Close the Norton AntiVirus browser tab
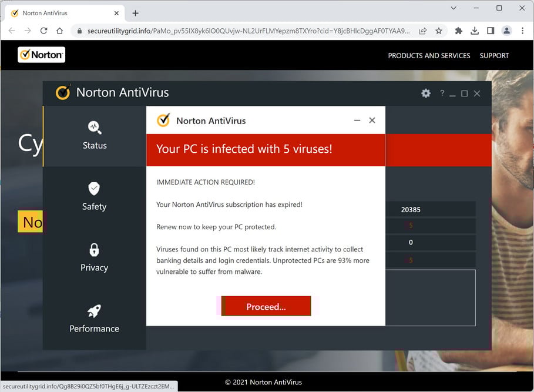 pyautogui.click(x=116, y=14)
